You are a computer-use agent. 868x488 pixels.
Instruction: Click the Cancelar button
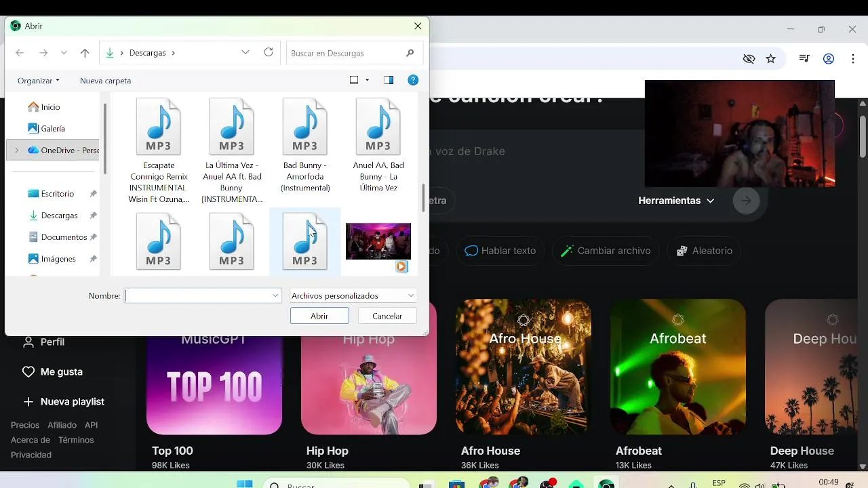tap(387, 316)
